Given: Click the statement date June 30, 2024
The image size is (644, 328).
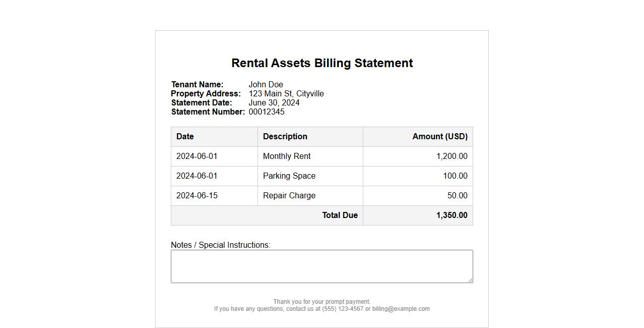Looking at the screenshot, I should (274, 103).
